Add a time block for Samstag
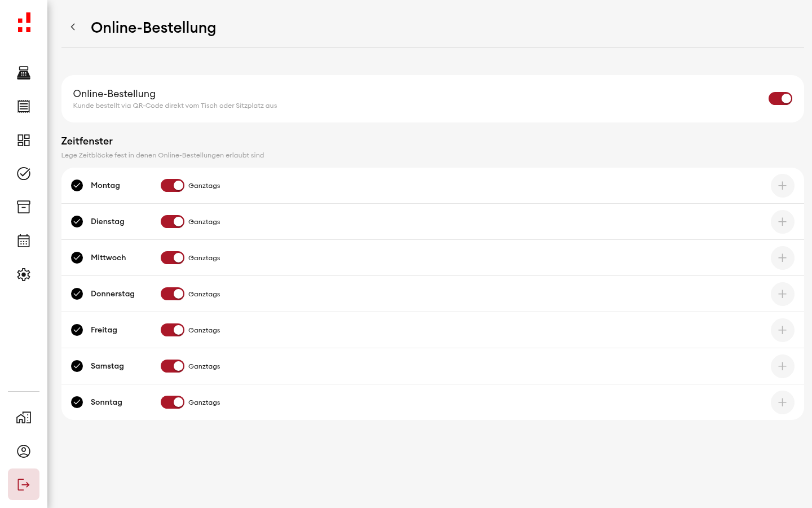The width and height of the screenshot is (812, 508). 783,366
